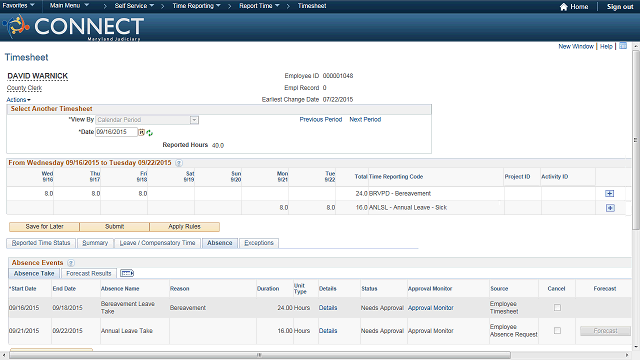Open Details for Bereavement Leave Take
Viewport: 640px width, 360px height.
pos(328,308)
